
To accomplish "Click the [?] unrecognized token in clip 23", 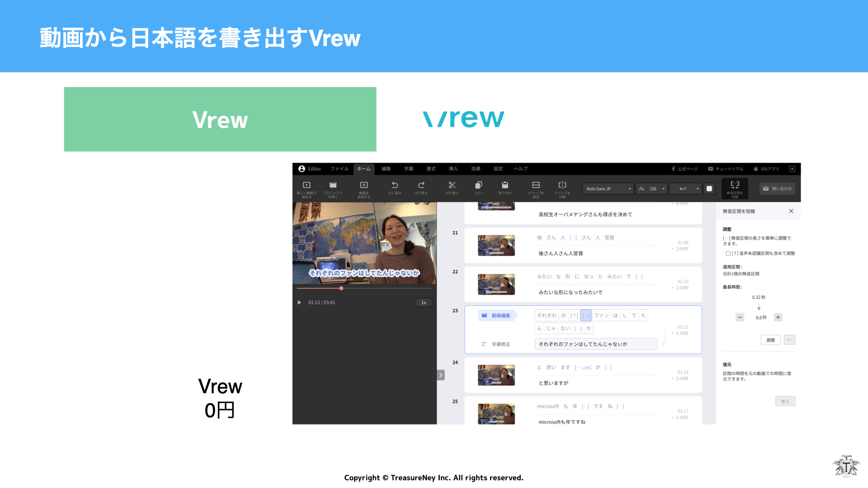I will (x=574, y=315).
